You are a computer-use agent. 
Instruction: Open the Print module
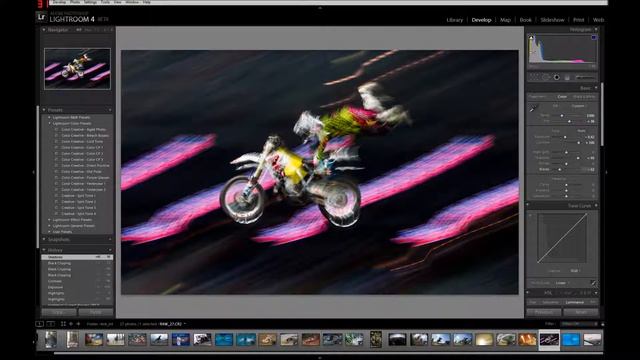coord(578,20)
